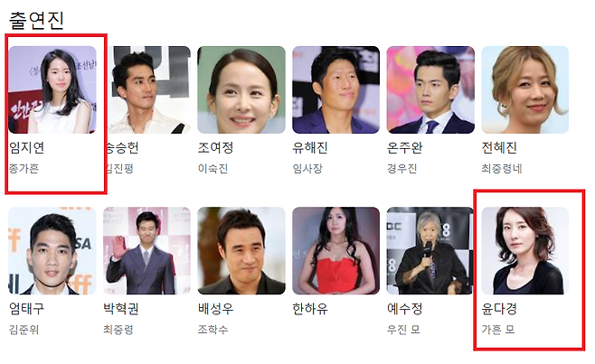
Task: Open 한하유 cast photo
Action: click(x=335, y=250)
